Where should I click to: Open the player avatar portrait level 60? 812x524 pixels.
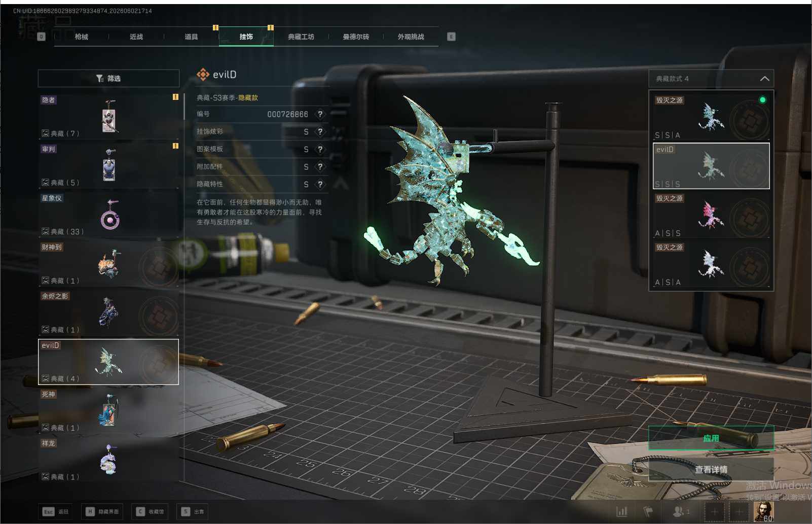tap(763, 511)
